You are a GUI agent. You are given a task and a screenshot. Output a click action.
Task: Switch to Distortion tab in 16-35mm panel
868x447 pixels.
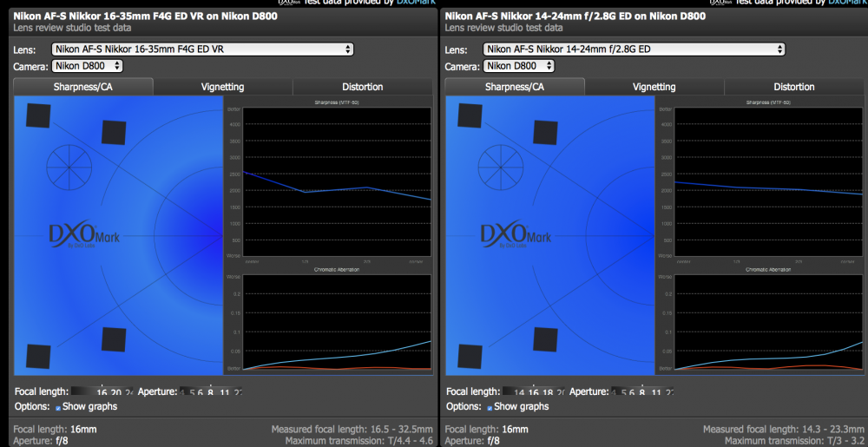(363, 87)
